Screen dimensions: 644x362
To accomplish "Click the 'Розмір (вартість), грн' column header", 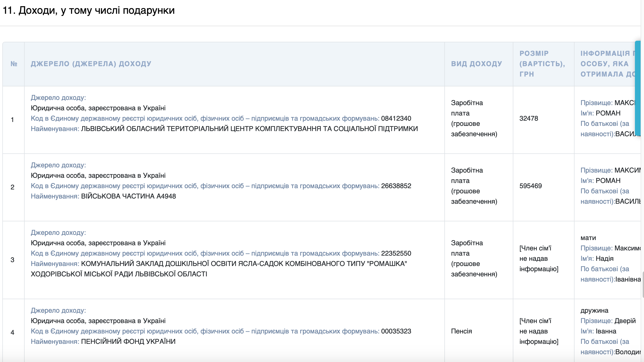I will (542, 64).
